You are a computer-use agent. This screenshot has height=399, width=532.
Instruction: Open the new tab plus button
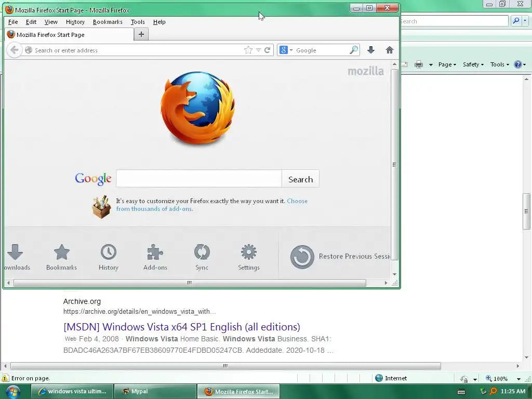point(141,34)
